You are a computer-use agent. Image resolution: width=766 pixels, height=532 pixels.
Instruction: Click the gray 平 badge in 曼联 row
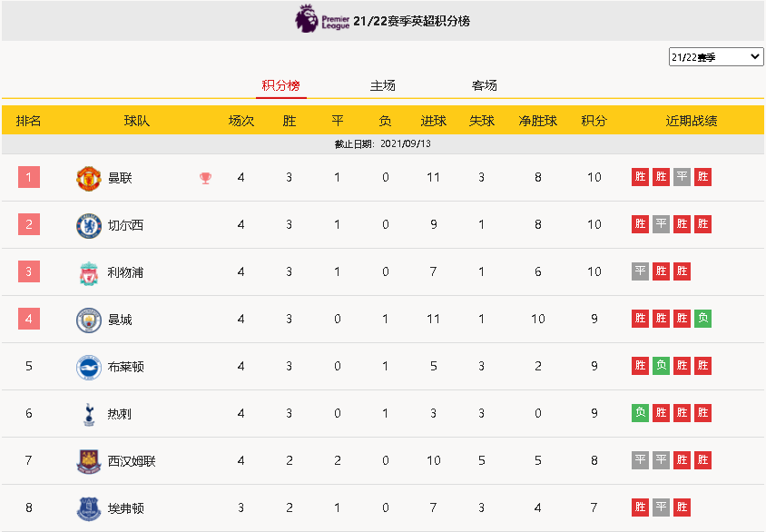(682, 177)
